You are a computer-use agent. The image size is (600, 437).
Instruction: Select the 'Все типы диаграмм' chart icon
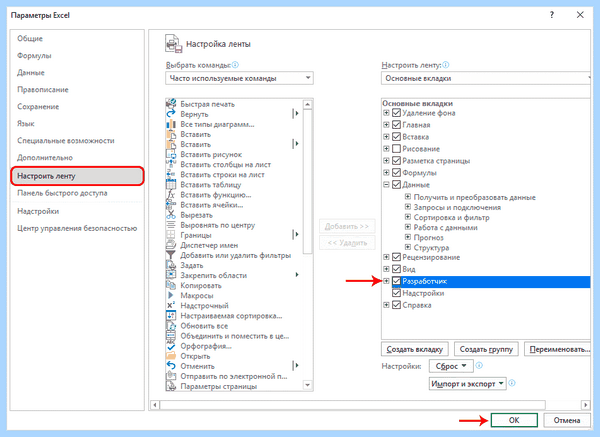click(171, 124)
